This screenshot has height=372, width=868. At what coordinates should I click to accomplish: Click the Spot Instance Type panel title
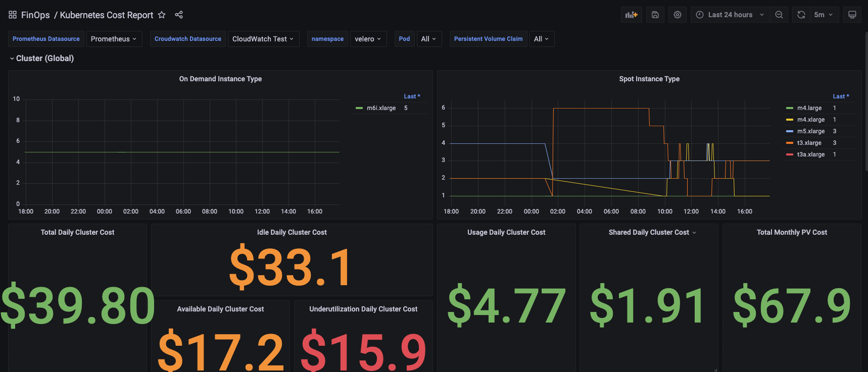pos(649,79)
